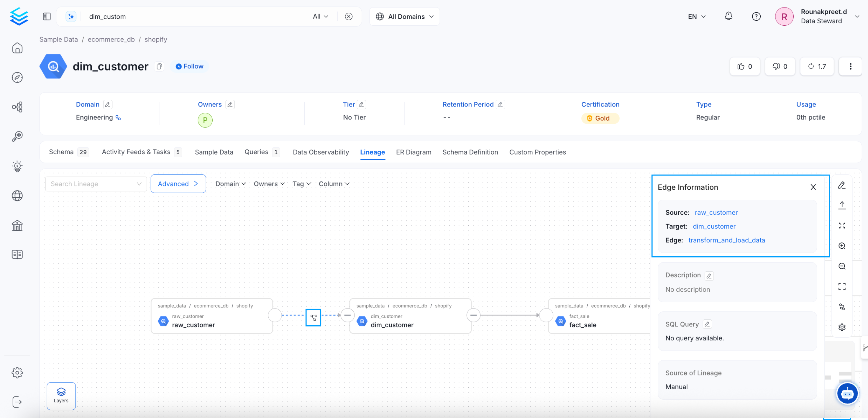
Task: Open the Sample Data tab
Action: point(214,152)
